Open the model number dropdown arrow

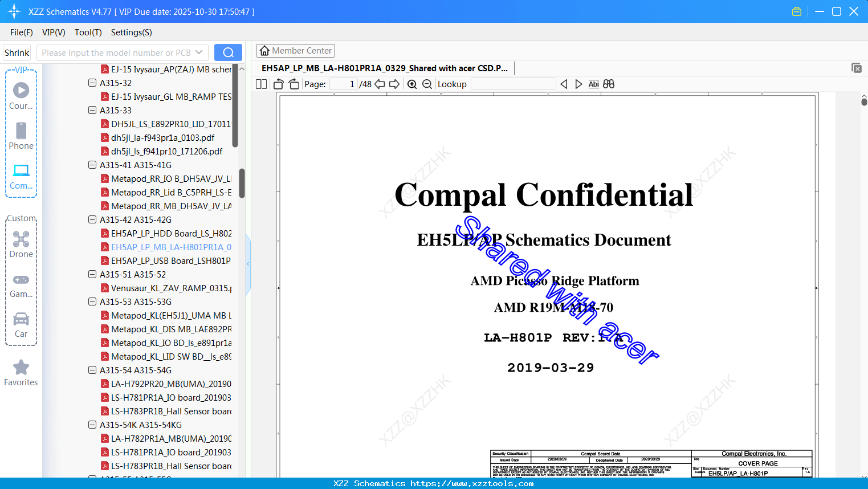click(199, 52)
